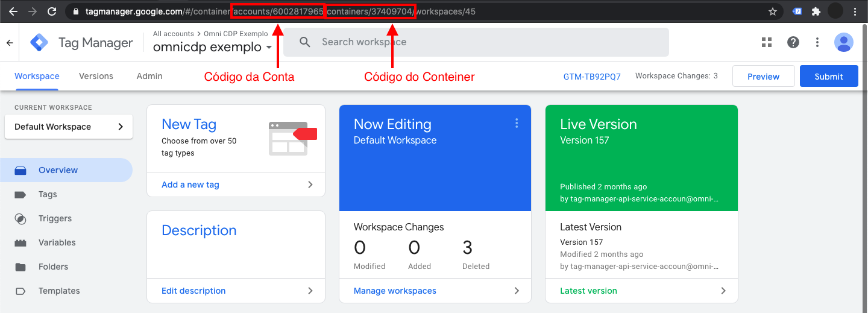Open Chrome profile avatar in toolbar
Screen dimensions: 868x313
pyautogui.click(x=835, y=11)
